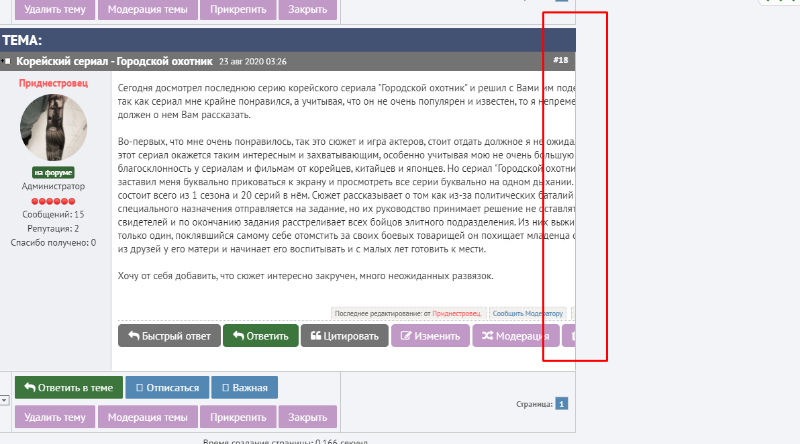The height and width of the screenshot is (444, 800).
Task: Click bottom Прикрепить button
Action: [x=236, y=417]
